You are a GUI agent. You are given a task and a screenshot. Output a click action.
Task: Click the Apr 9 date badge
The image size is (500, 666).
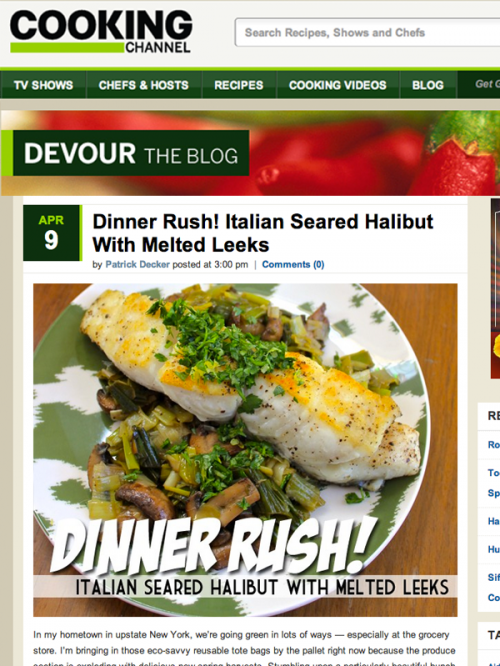click(x=51, y=233)
